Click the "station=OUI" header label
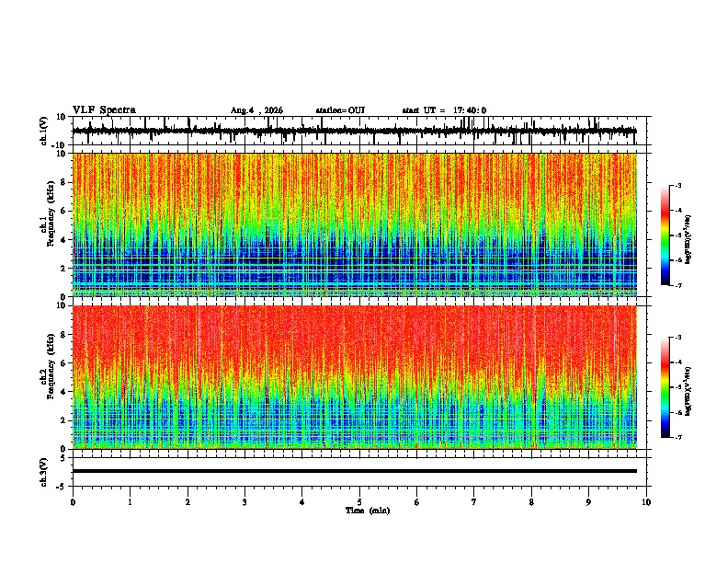 tap(340, 110)
